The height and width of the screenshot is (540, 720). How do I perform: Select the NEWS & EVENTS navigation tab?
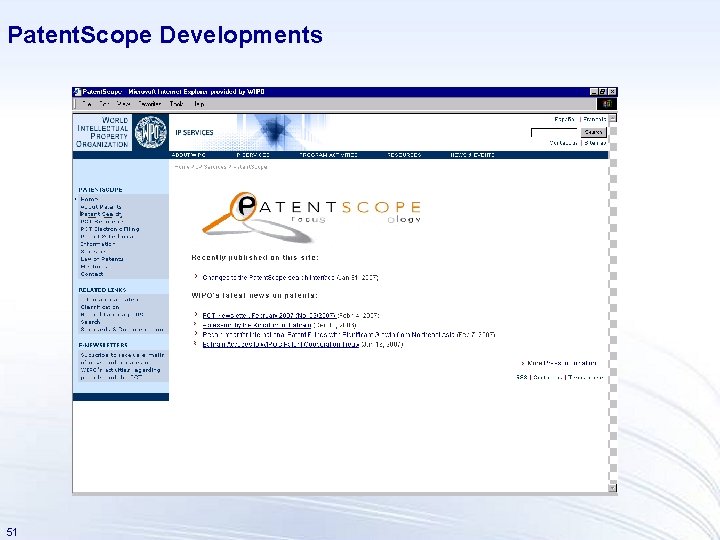point(472,155)
